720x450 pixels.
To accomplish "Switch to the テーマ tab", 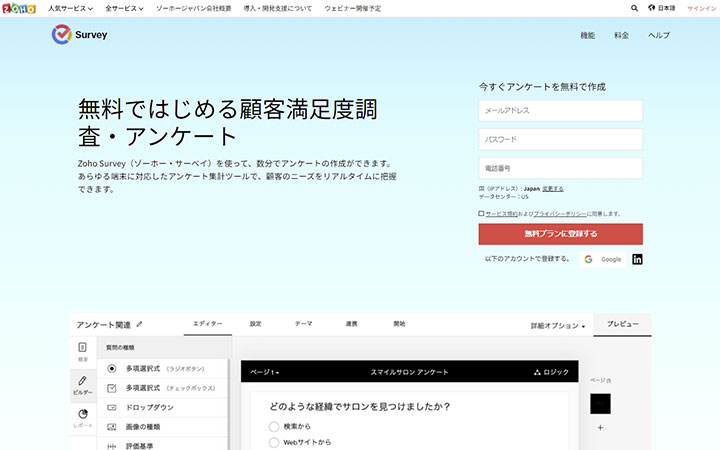I will pos(303,324).
